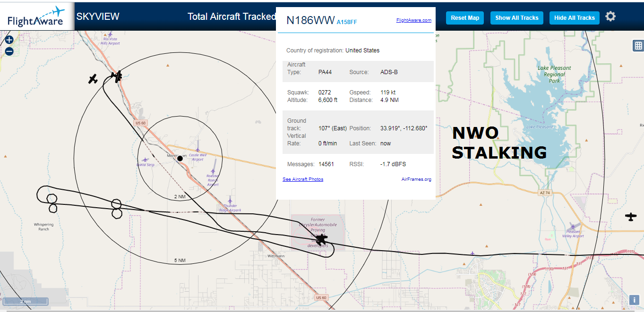The image size is (644, 312).
Task: Select aircraft over Chrysler Proving Ground
Action: [x=321, y=240]
